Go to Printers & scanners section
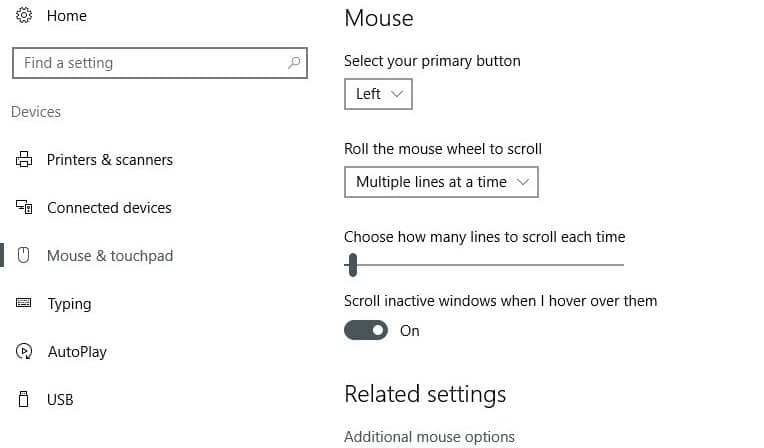764x448 pixels. [109, 160]
